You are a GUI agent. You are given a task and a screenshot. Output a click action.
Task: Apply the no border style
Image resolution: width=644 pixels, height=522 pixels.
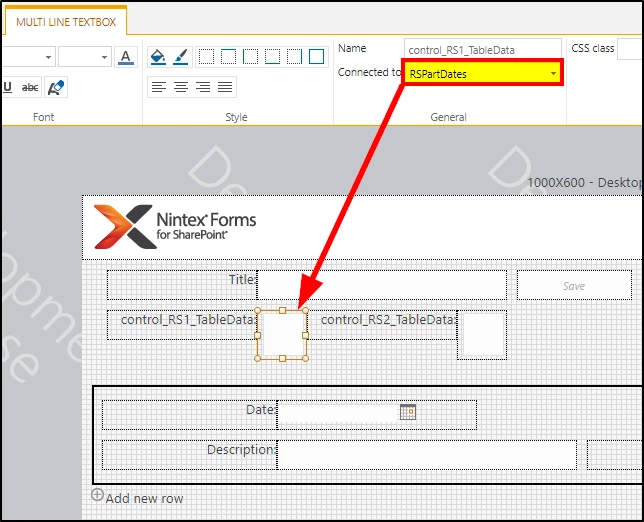pyautogui.click(x=206, y=57)
